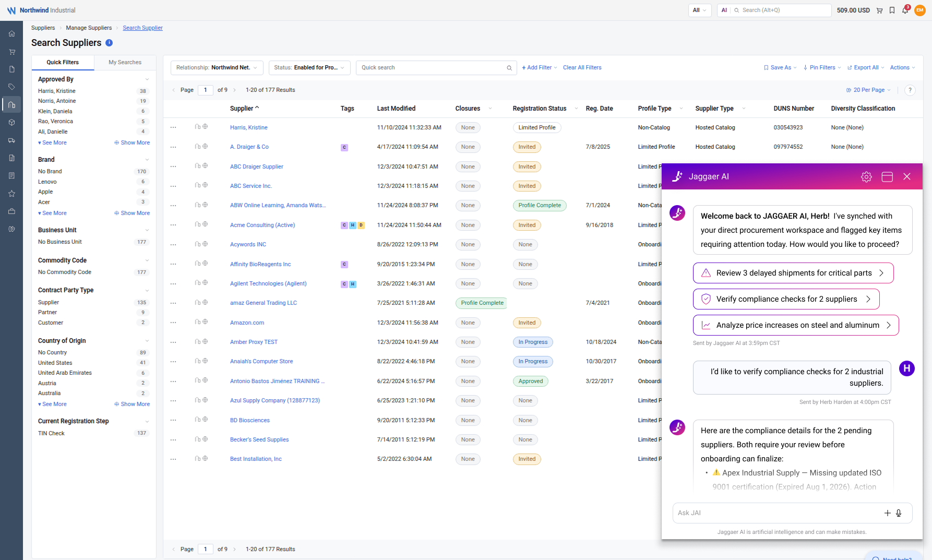Collapse the Brand filter section

click(147, 160)
